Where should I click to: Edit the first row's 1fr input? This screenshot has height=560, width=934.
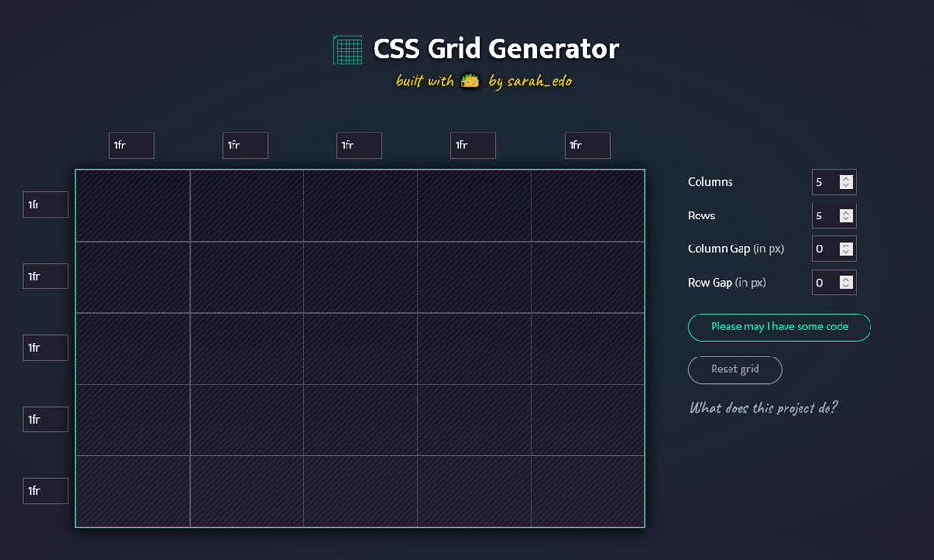45,204
